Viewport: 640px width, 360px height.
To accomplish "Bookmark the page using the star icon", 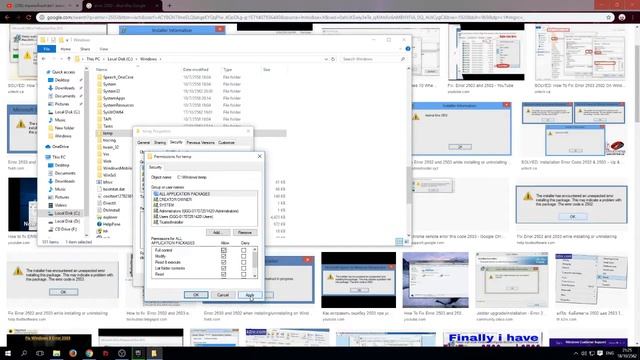I will tap(609, 18).
